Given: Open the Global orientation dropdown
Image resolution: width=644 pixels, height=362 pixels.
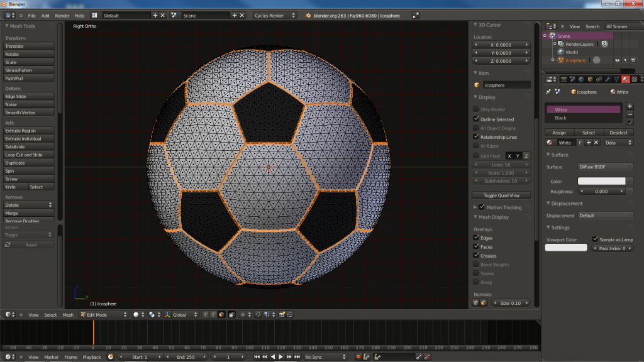Looking at the screenshot, I should 181,314.
